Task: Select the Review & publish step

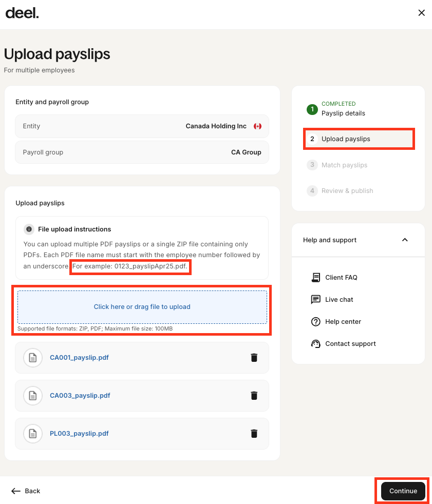Action: pyautogui.click(x=347, y=191)
